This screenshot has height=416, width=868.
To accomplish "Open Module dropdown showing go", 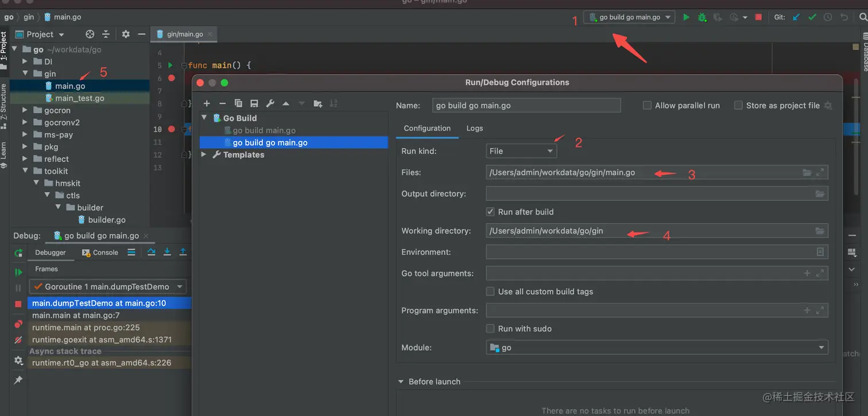I will tap(657, 348).
